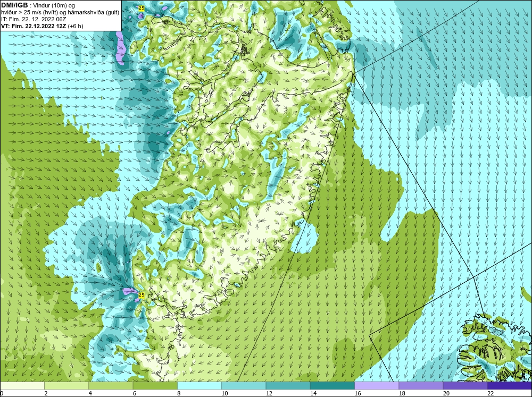Click the 18–20 m/s purple legend swatch
532x397 pixels.
coord(421,386)
